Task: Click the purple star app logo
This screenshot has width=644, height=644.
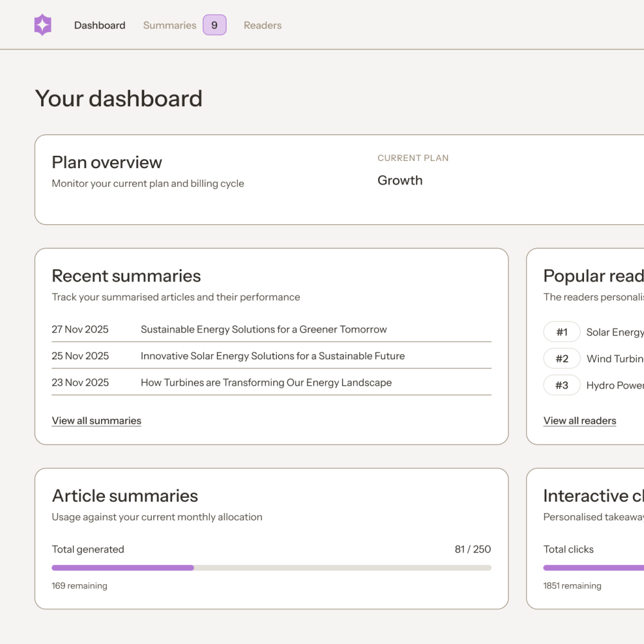Action: tap(43, 25)
